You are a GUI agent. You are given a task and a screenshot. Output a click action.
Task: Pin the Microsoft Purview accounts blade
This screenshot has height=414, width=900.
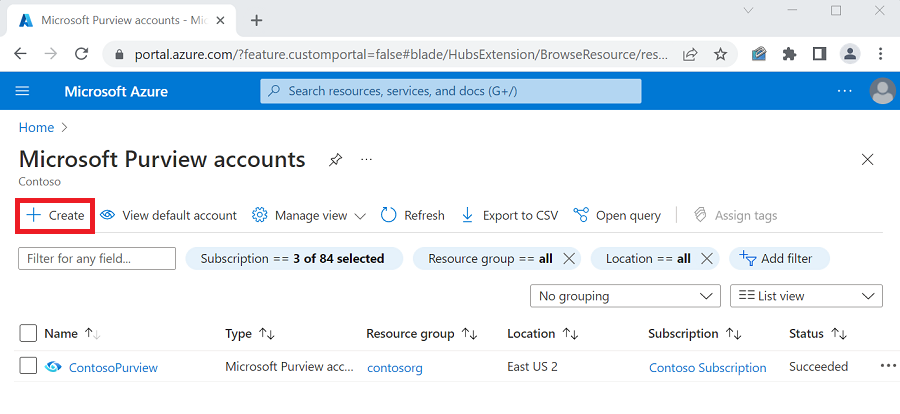[x=335, y=160]
